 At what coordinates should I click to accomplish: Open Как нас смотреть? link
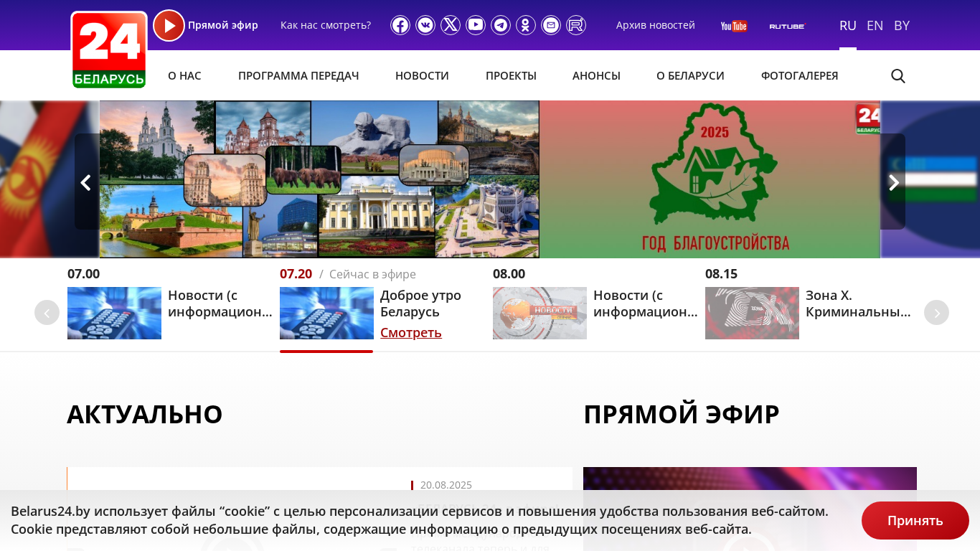[x=326, y=25]
